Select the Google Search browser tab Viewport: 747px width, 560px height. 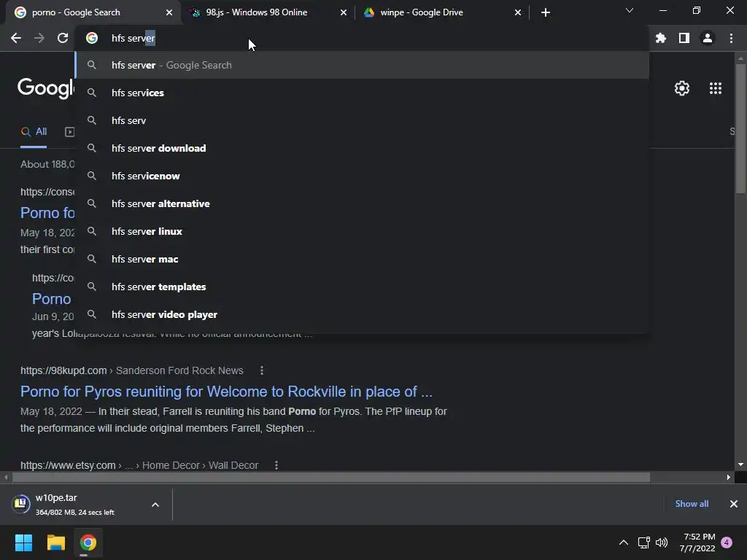pos(93,12)
